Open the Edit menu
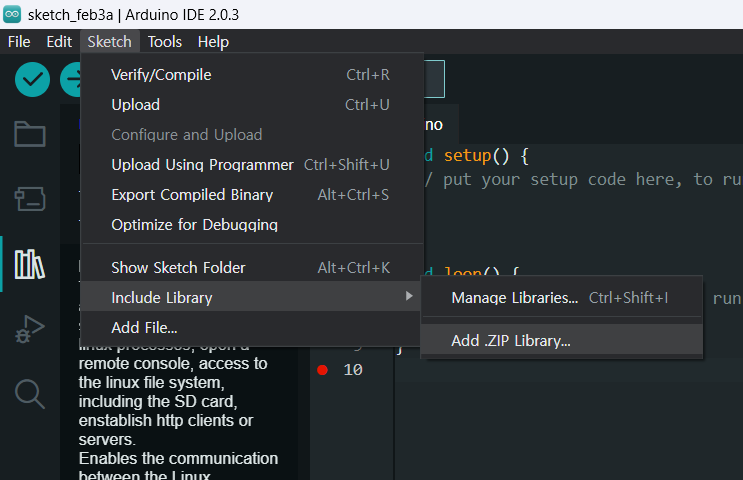 tap(59, 42)
